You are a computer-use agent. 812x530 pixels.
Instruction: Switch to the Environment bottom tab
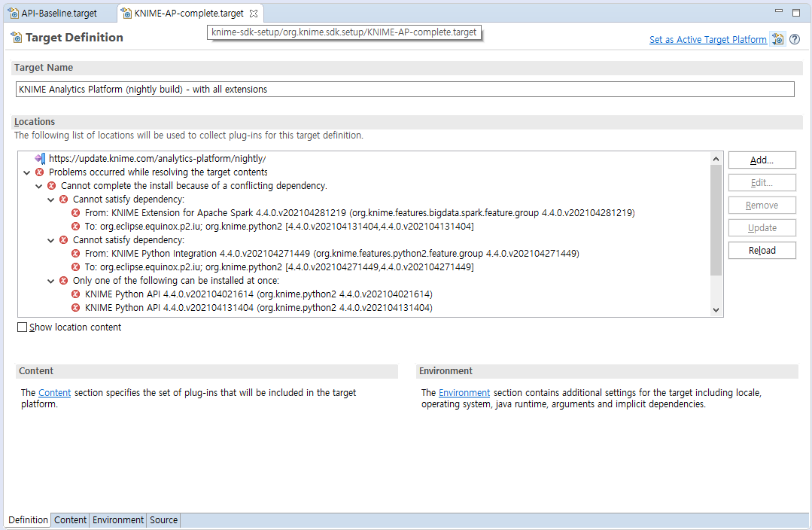click(118, 519)
